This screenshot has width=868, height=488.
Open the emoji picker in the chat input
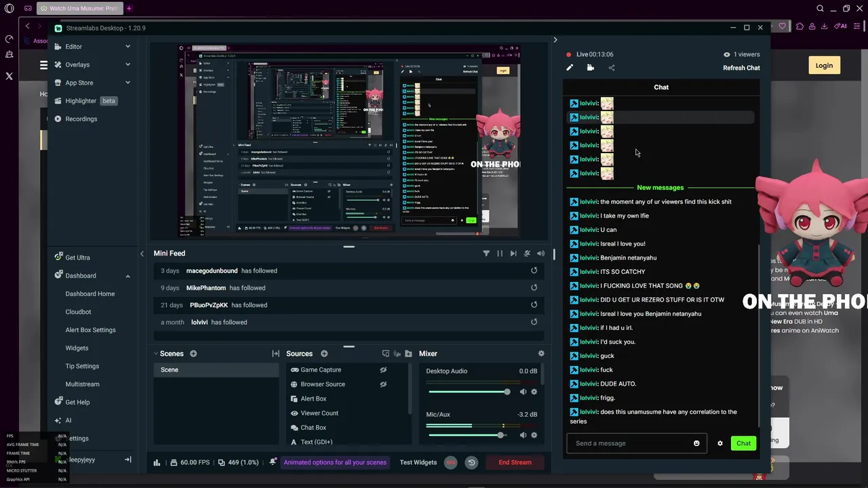[x=696, y=443]
